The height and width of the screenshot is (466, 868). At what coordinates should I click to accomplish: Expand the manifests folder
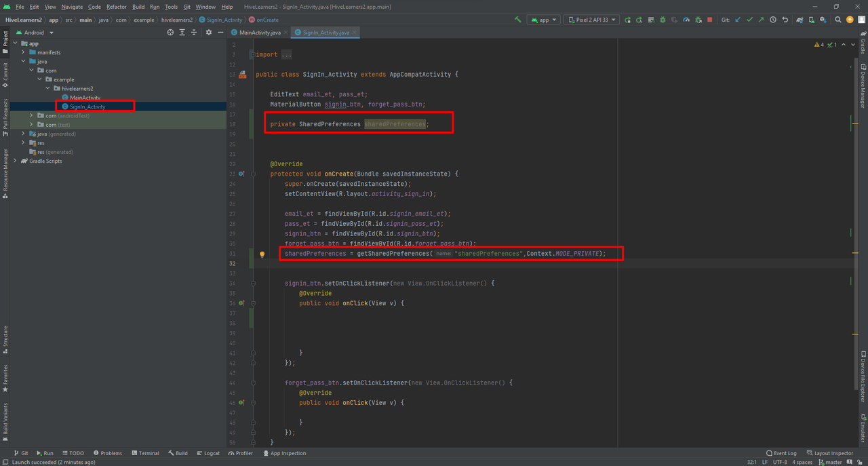click(24, 52)
